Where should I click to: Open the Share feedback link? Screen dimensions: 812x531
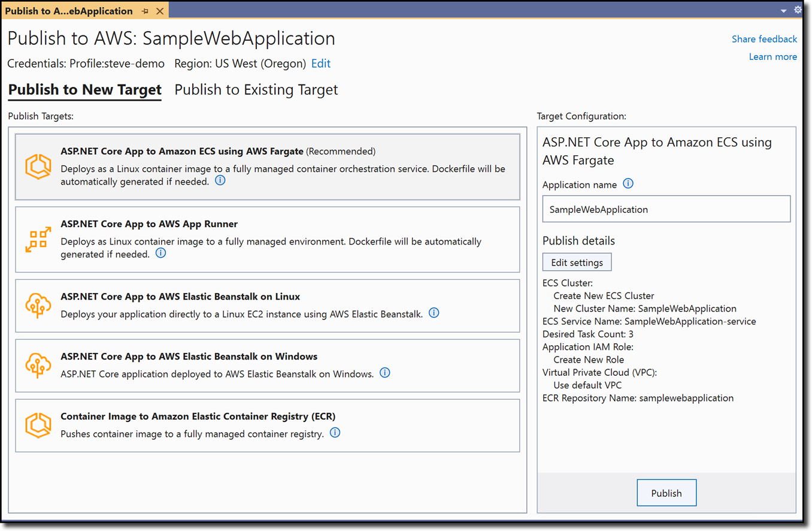coord(764,39)
